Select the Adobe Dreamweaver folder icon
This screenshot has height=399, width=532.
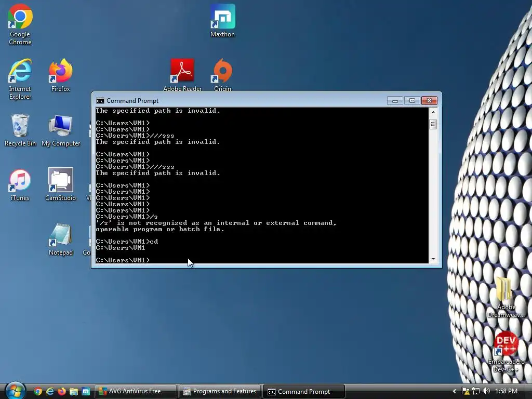pyautogui.click(x=506, y=298)
